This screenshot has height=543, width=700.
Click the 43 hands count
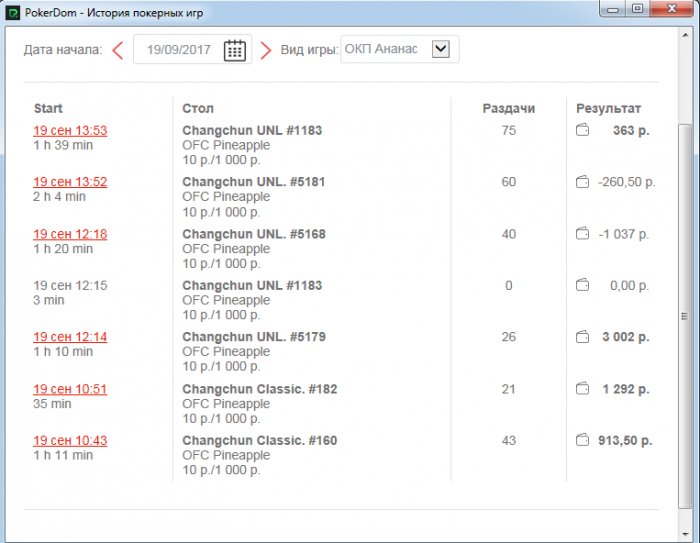coord(508,440)
